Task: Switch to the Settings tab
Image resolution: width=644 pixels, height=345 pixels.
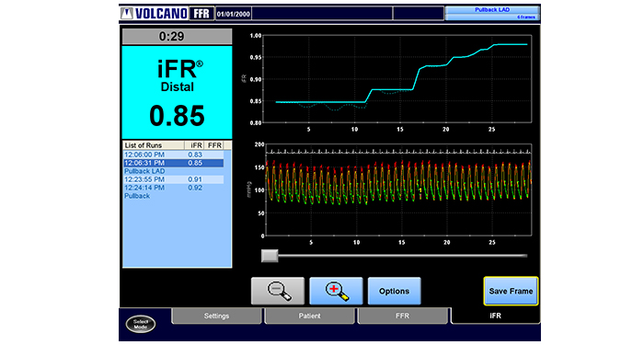Action: [x=216, y=316]
